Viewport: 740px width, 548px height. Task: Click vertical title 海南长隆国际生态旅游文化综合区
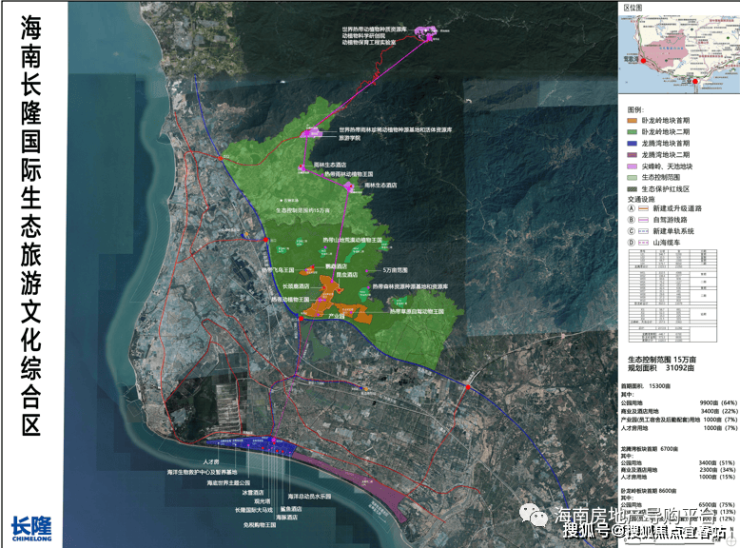click(31, 226)
